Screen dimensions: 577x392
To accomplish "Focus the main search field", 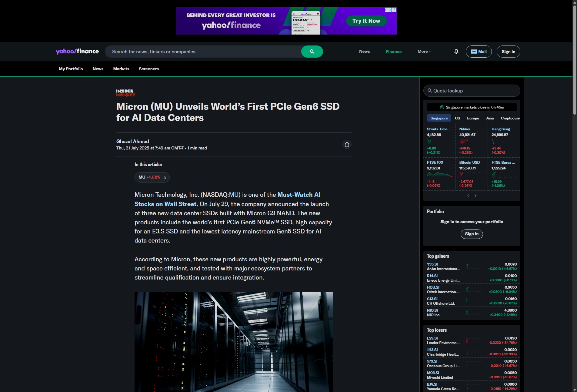I will pos(203,52).
